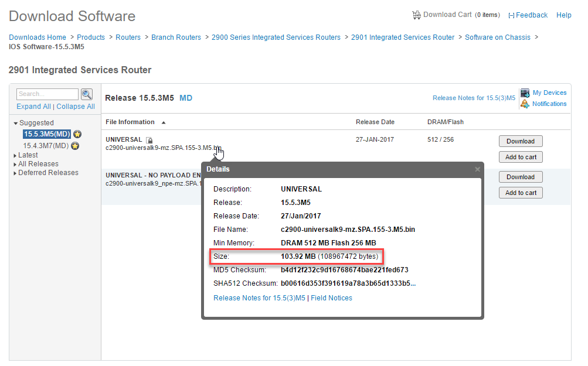Screen dimensions: 588x366
Task: Click the 27-JAN-2017 release date cell
Action: pyautogui.click(x=375, y=139)
